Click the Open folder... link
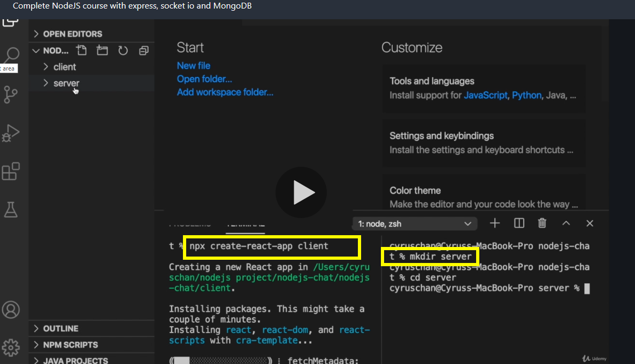The image size is (635, 364). (204, 79)
